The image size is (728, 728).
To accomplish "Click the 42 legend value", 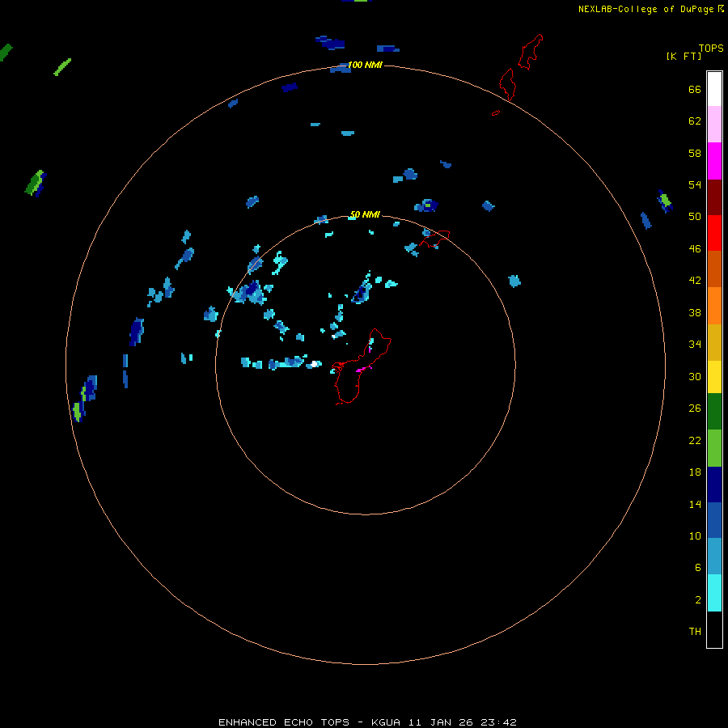I will click(x=695, y=281).
